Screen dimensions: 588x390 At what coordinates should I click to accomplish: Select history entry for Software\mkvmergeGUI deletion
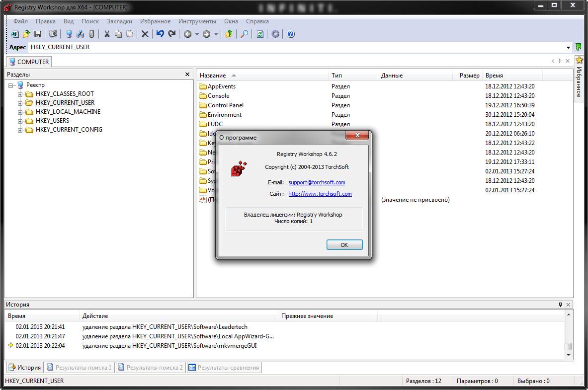[285, 346]
